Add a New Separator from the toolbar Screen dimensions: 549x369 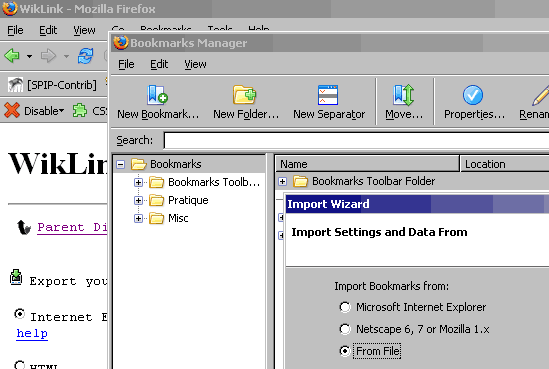328,95
